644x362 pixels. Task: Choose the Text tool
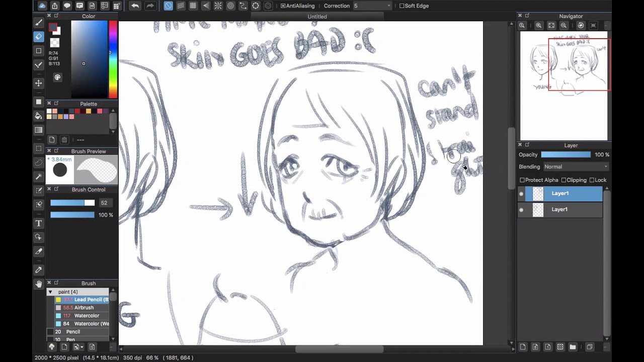point(39,223)
